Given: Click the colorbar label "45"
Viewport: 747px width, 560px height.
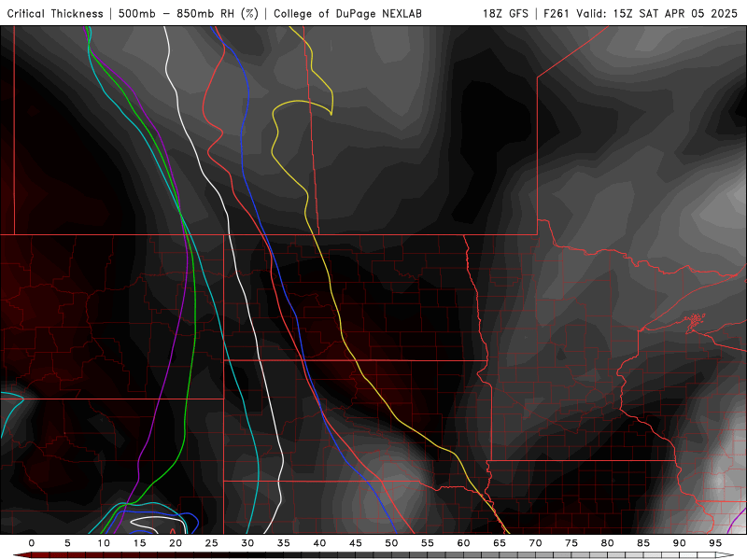Looking at the screenshot, I should point(356,543).
